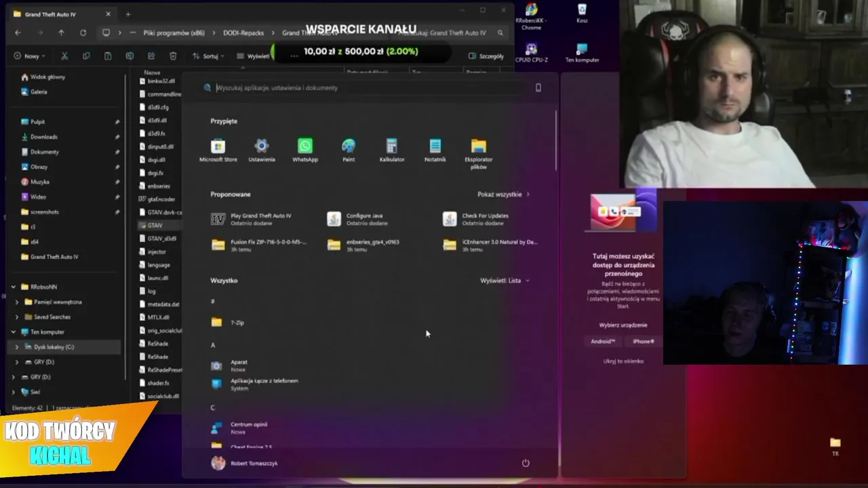
Task: Click the power button in Start menu
Action: (526, 463)
